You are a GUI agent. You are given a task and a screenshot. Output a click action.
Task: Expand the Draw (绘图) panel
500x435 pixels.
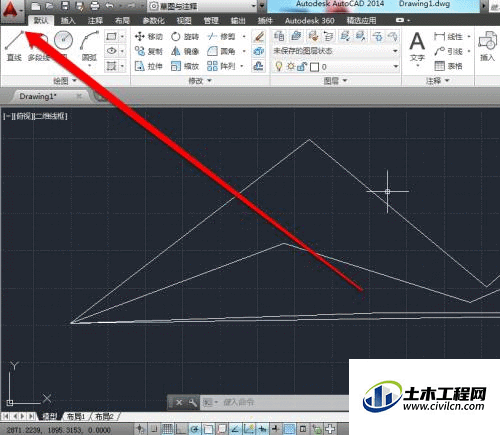(x=65, y=81)
